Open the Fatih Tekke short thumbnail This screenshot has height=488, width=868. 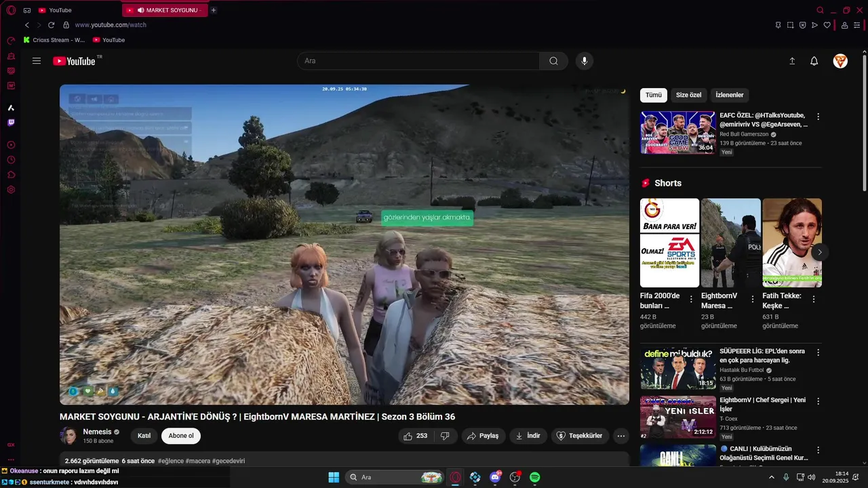[792, 243]
